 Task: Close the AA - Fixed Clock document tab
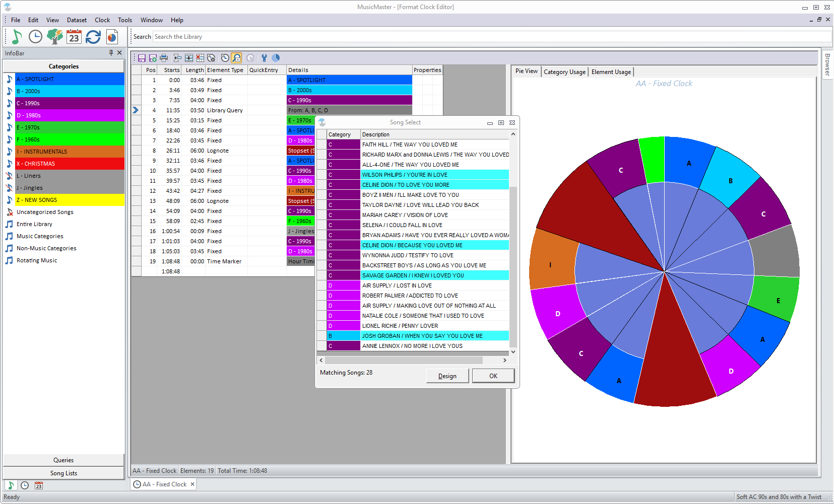pyautogui.click(x=193, y=484)
